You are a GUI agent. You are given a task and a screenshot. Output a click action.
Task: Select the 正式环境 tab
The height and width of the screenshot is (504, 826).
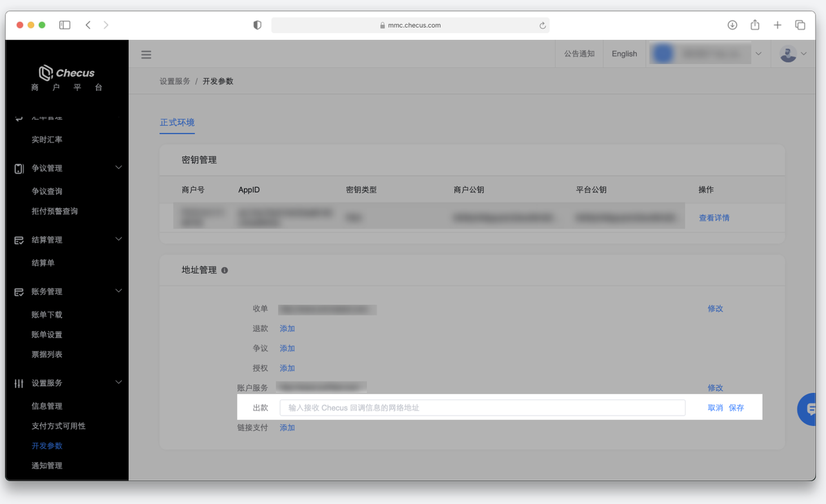coord(177,123)
